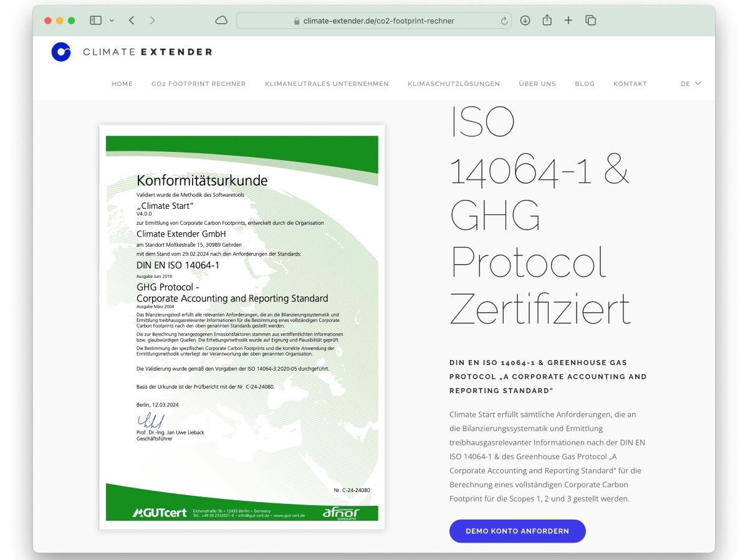Viewport: 748px width, 560px height.
Task: Expand the DE language dropdown
Action: 691,84
